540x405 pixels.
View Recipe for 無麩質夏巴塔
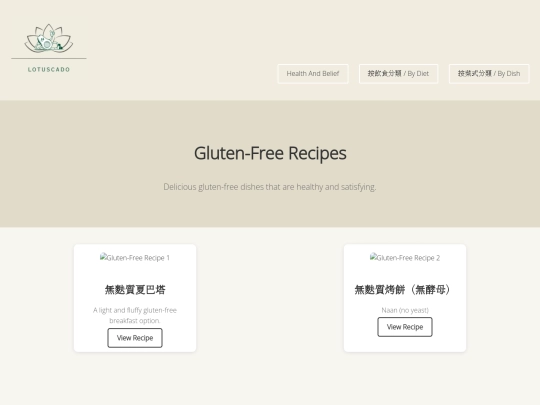pos(135,338)
